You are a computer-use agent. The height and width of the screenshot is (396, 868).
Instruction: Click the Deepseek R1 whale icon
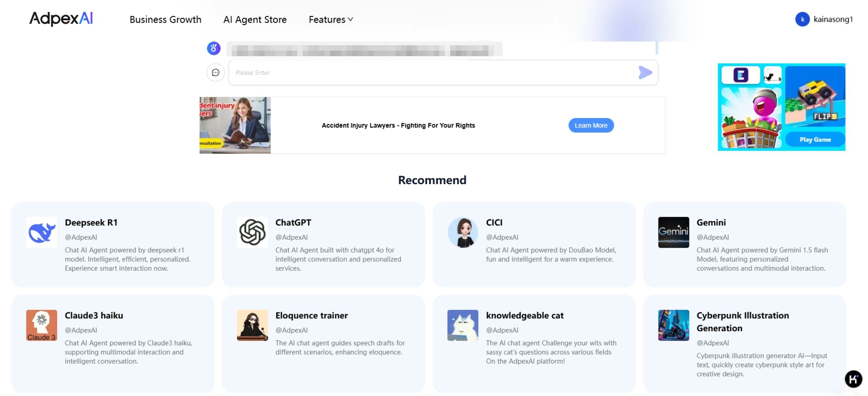click(x=42, y=233)
